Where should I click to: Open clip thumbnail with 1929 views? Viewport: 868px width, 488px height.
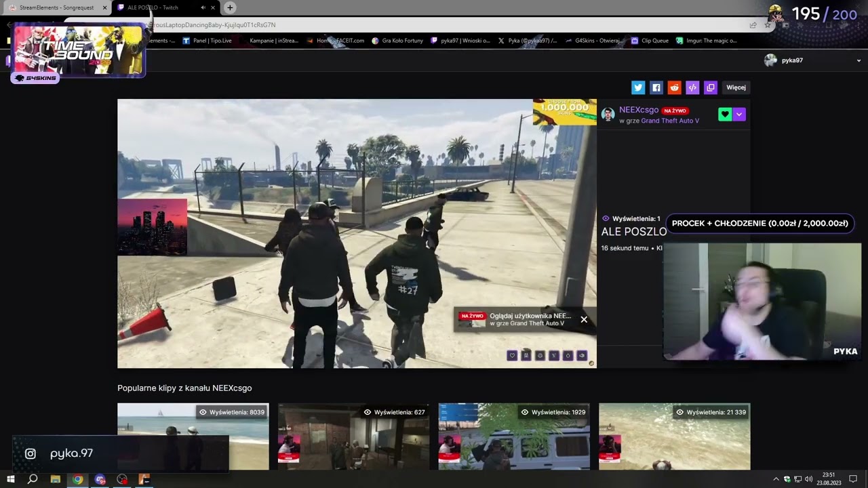pos(514,436)
